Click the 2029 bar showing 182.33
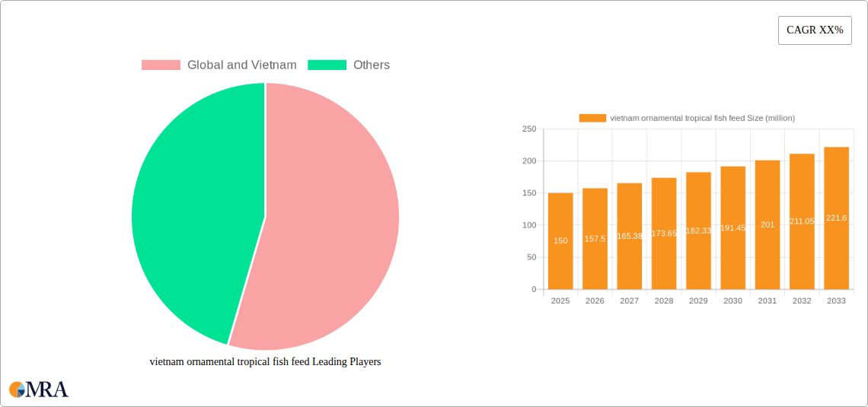The image size is (868, 407). 699,231
